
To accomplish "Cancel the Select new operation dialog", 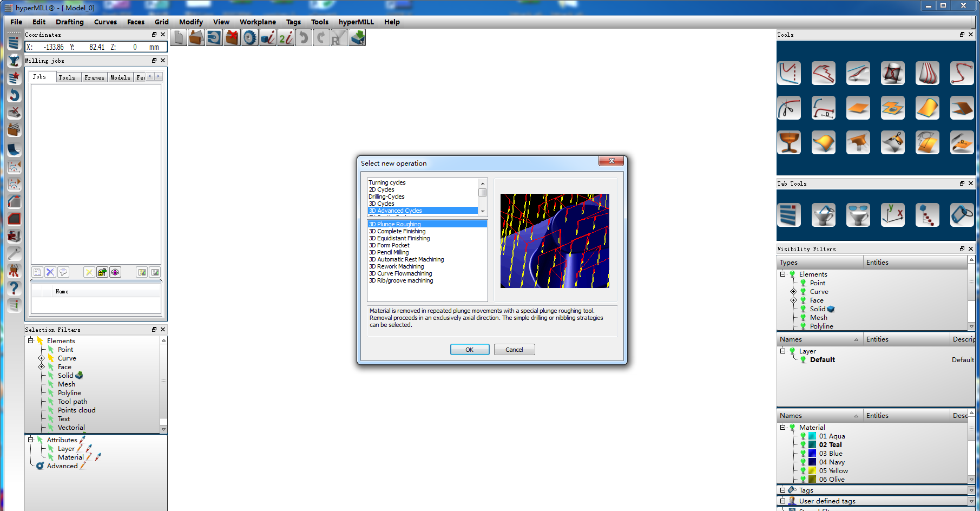I will point(514,350).
